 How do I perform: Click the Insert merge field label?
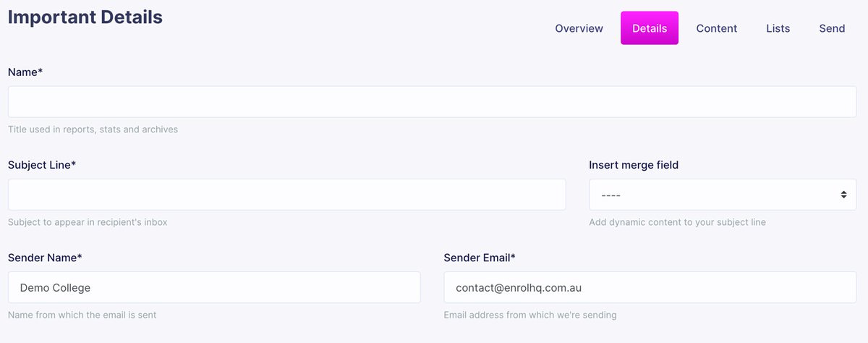coord(634,164)
